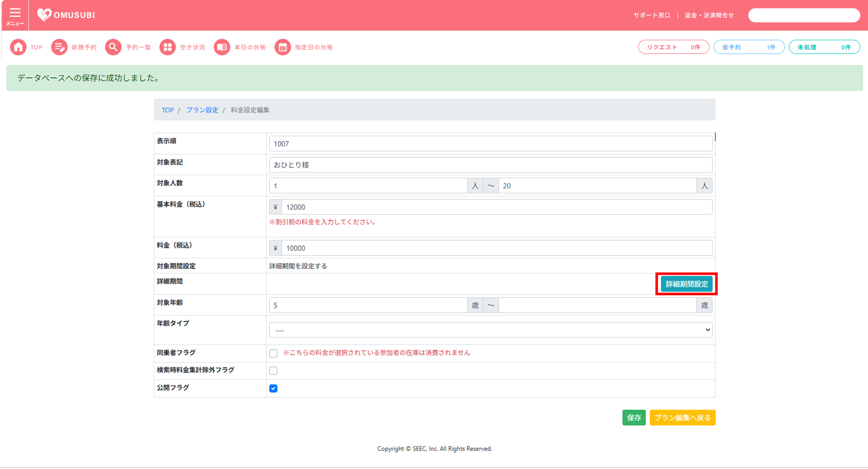Open 指定日の台帳 calendar icon
The width and height of the screenshot is (868, 469).
pyautogui.click(x=282, y=47)
